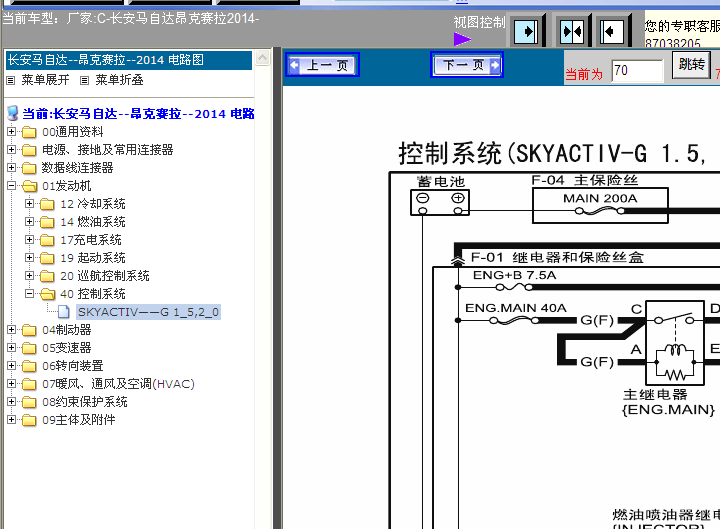Click the 05变速器 folder icon

coord(29,348)
